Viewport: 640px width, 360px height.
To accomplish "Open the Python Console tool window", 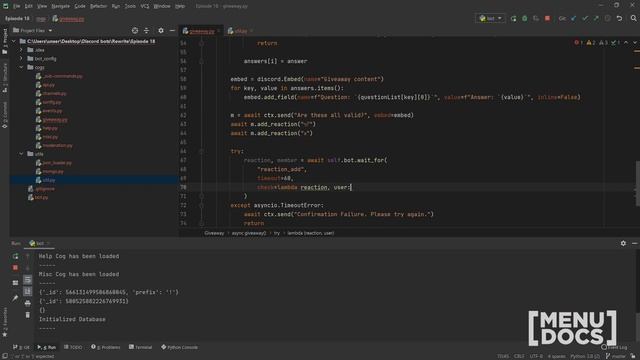I will coord(179,347).
